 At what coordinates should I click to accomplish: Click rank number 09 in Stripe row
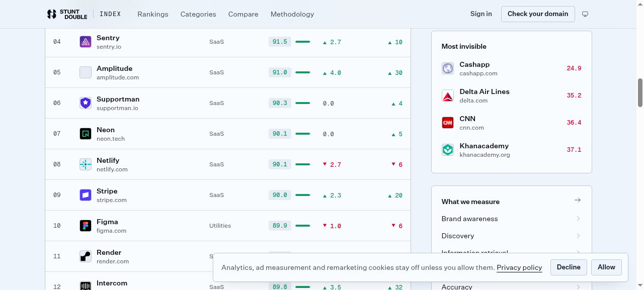coord(57,195)
